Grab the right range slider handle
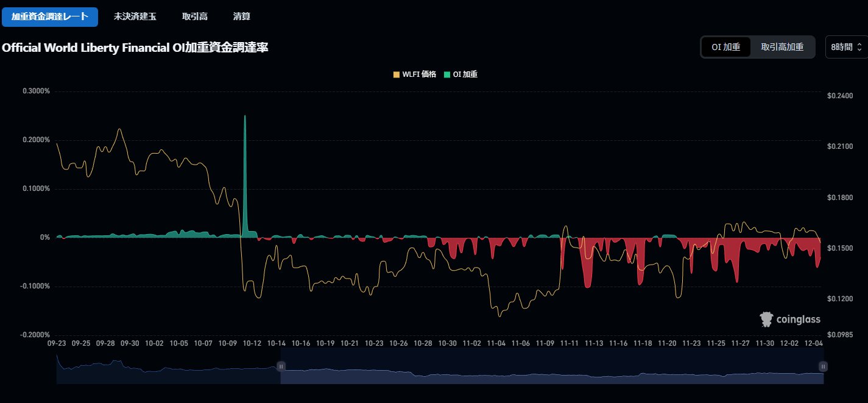868x403 pixels. (x=823, y=366)
